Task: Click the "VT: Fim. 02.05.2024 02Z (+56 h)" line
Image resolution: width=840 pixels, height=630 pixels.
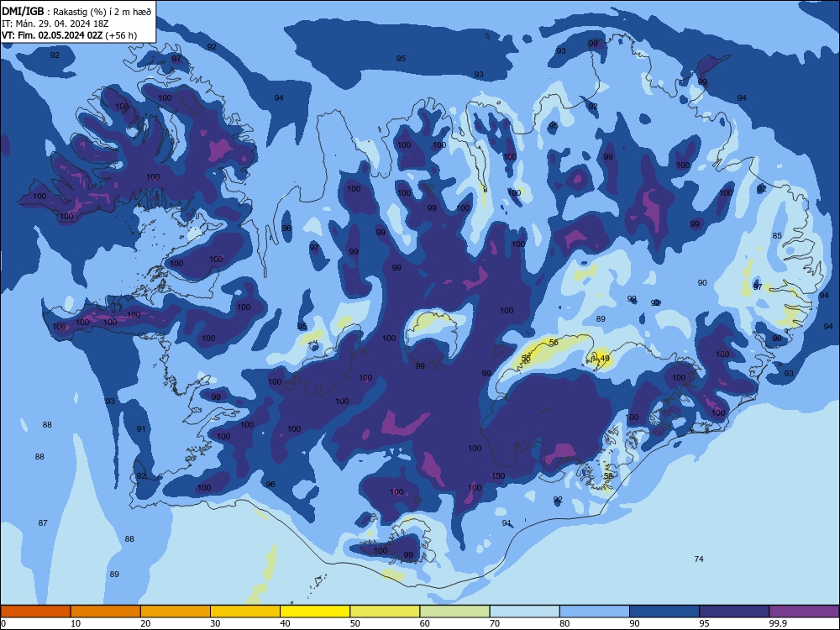Action: [69, 35]
